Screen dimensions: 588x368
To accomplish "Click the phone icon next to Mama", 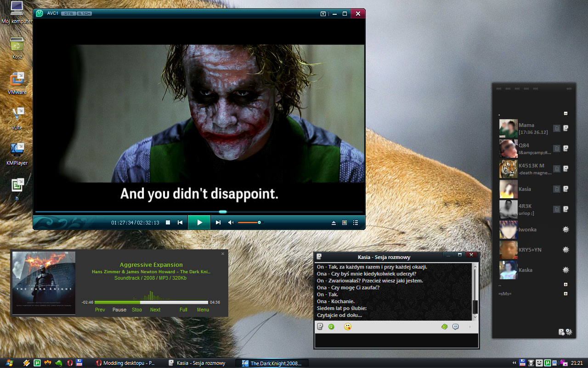I will (x=557, y=128).
